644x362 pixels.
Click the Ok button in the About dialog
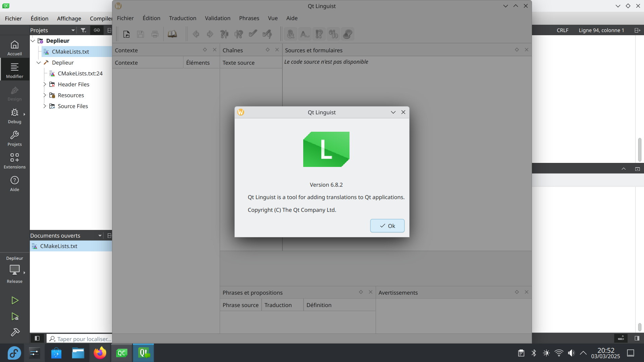[x=387, y=226]
